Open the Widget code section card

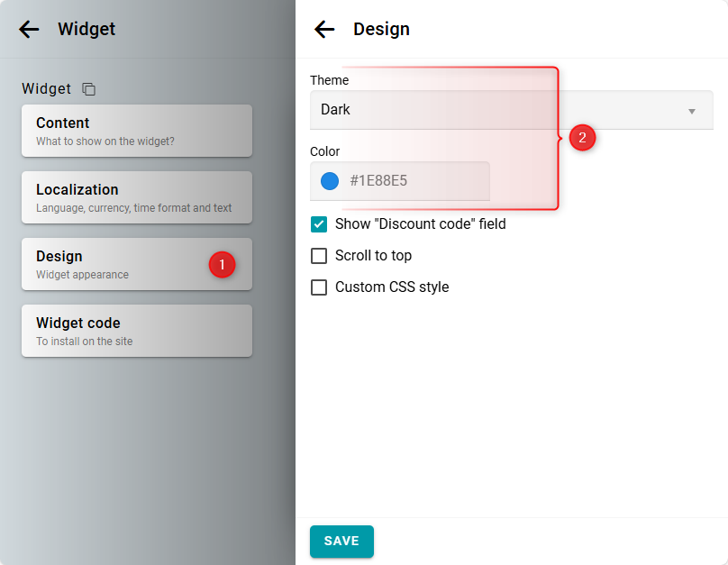point(136,331)
